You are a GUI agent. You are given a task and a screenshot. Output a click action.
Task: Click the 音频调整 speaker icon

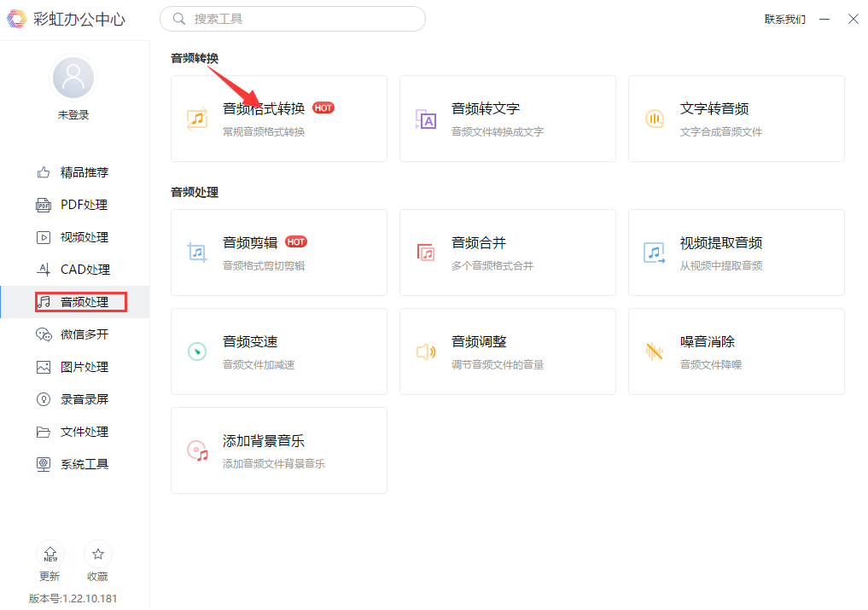point(426,351)
